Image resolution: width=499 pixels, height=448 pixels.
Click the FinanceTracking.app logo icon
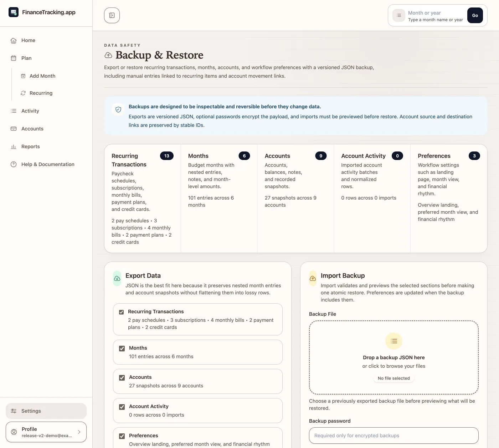[x=14, y=12]
